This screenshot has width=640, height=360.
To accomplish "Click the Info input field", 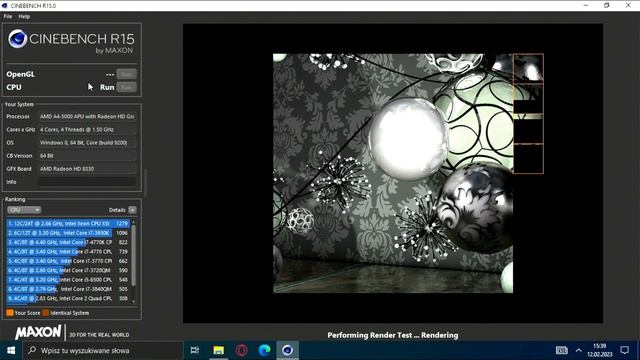I will 87,182.
